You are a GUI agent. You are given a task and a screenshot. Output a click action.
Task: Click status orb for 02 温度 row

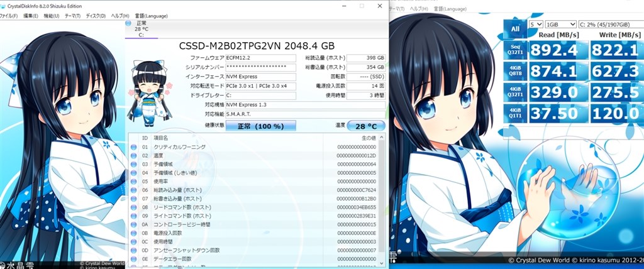tap(133, 156)
